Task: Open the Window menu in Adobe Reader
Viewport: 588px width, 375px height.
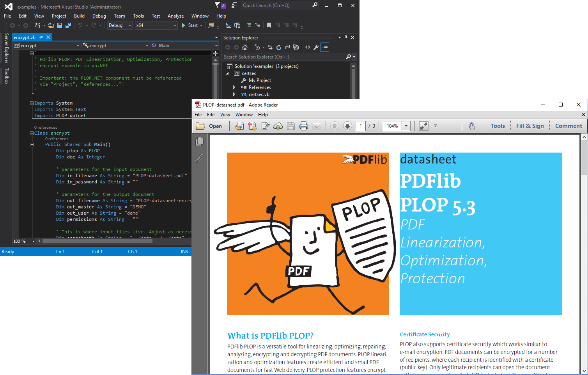Action: tap(244, 115)
